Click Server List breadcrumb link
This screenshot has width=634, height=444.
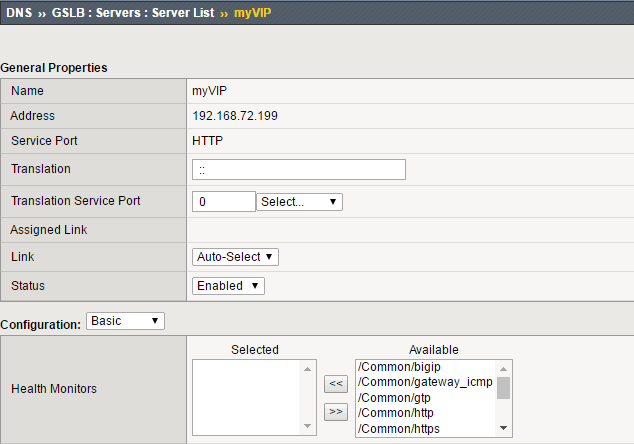coord(179,15)
